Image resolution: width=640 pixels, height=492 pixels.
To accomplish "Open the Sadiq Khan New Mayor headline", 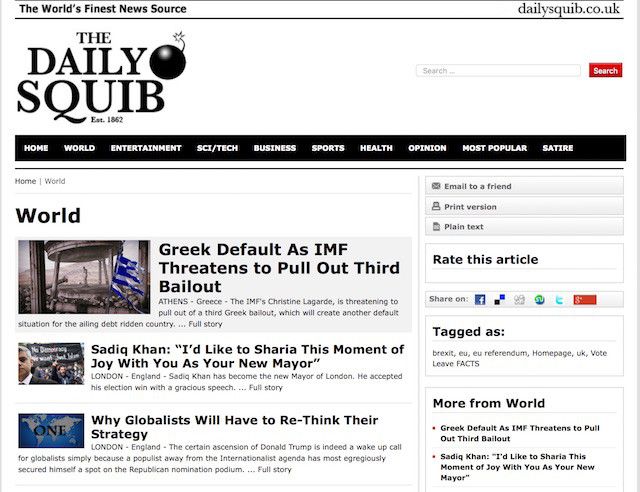I will (x=247, y=356).
